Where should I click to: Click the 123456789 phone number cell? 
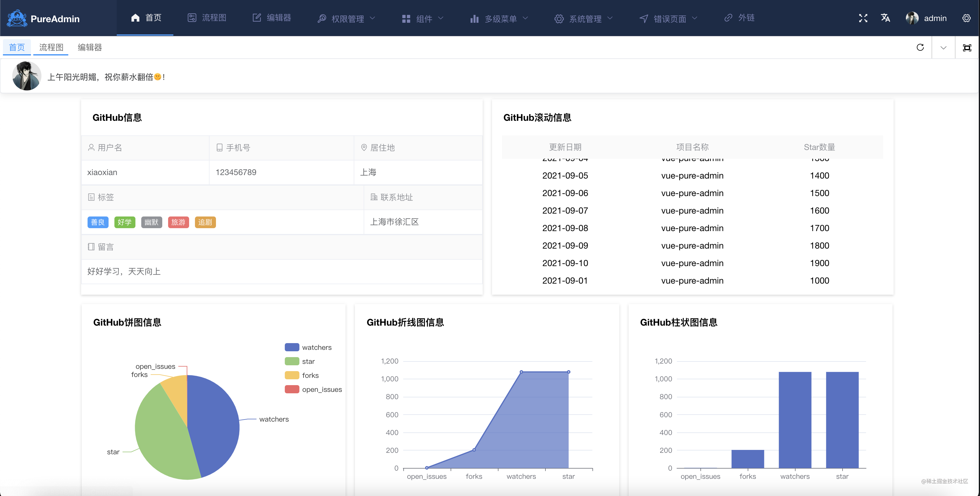[x=282, y=172]
